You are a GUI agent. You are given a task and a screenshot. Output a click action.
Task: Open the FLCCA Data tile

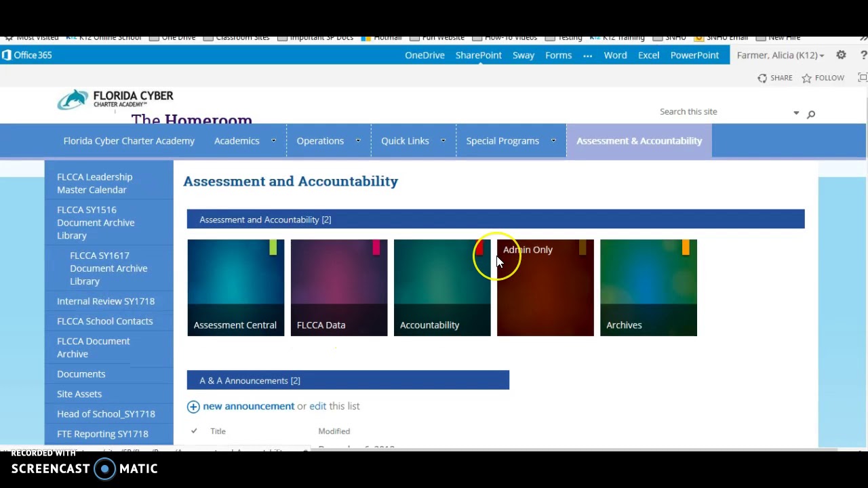pyautogui.click(x=339, y=287)
